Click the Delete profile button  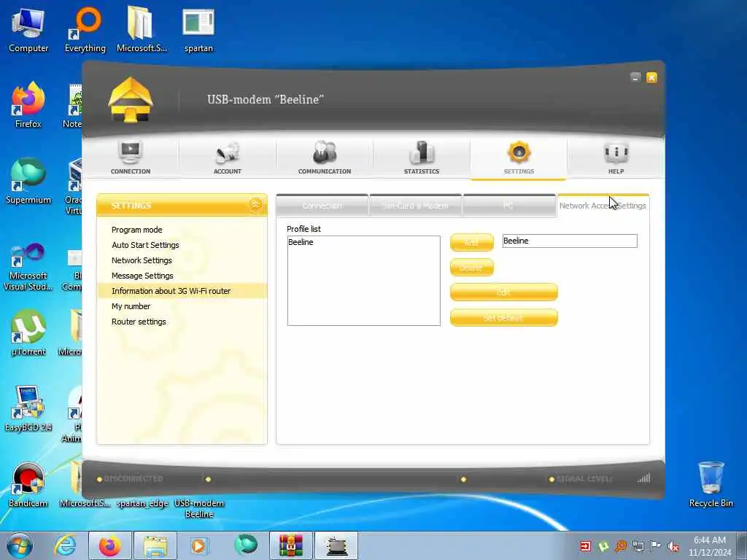pyautogui.click(x=472, y=268)
